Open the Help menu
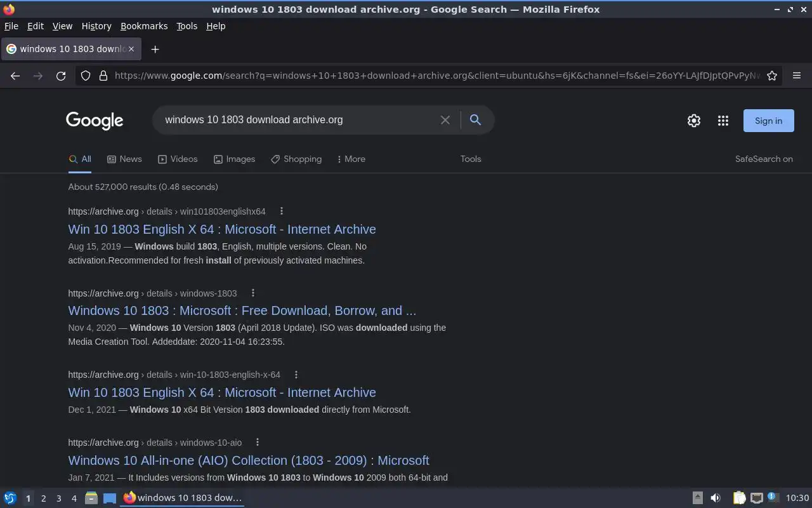This screenshot has height=508, width=812. pyautogui.click(x=216, y=26)
